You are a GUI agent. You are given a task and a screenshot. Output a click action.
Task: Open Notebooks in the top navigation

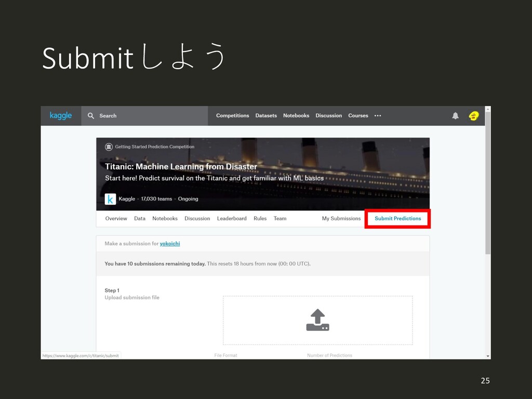pos(296,116)
